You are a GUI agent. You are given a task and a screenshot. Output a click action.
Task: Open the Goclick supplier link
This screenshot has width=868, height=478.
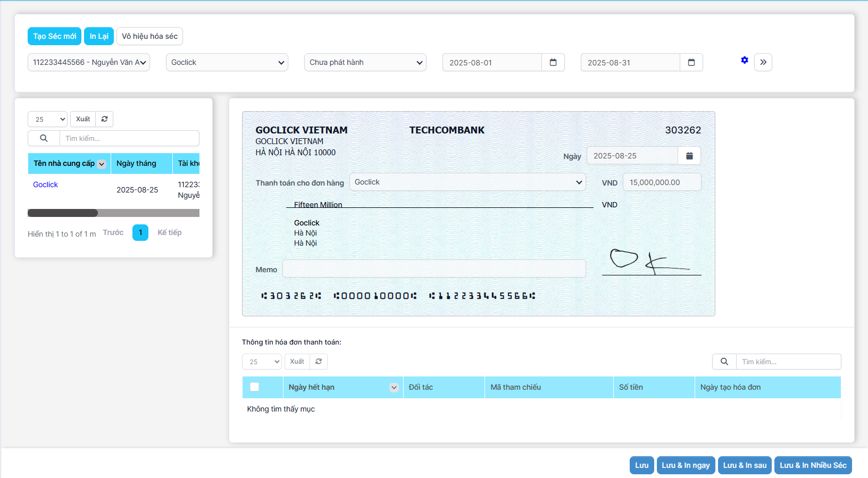tap(45, 185)
